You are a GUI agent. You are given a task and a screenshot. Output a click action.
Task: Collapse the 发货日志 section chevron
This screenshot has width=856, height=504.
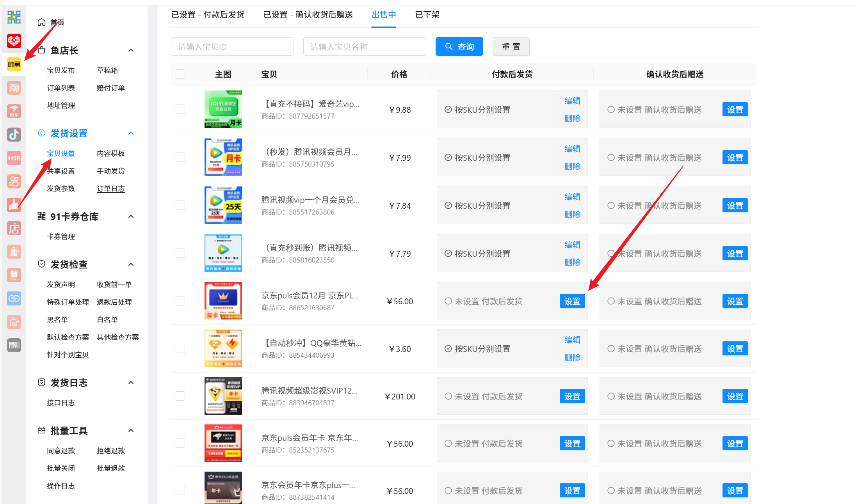coord(131,383)
